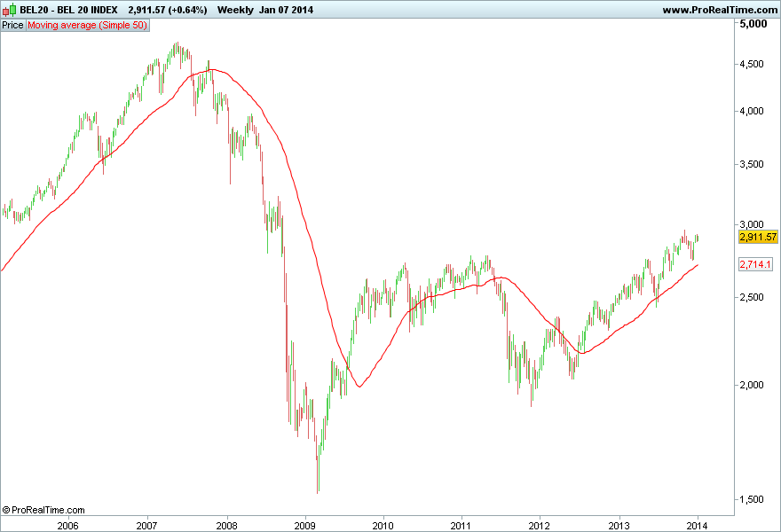
Task: Click the 2009 label on time axis
Action: tap(304, 526)
